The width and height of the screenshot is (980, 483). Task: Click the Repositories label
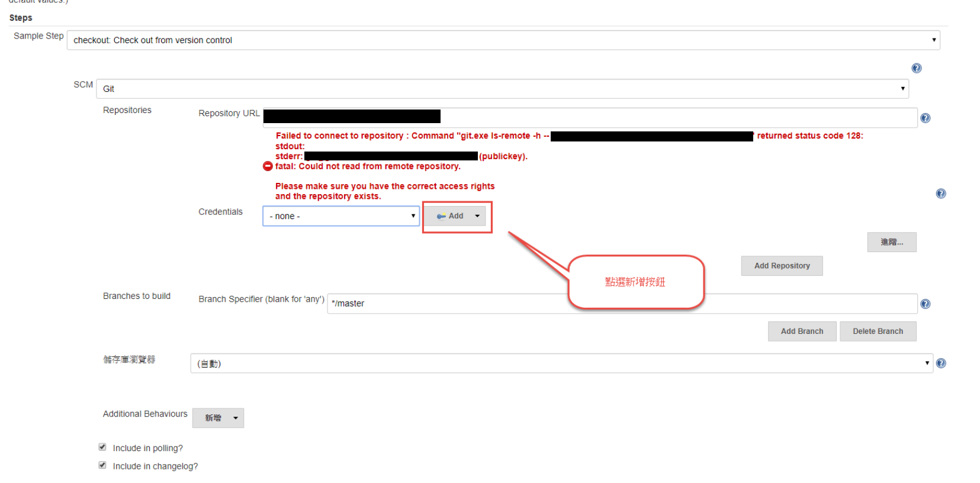[x=127, y=110]
